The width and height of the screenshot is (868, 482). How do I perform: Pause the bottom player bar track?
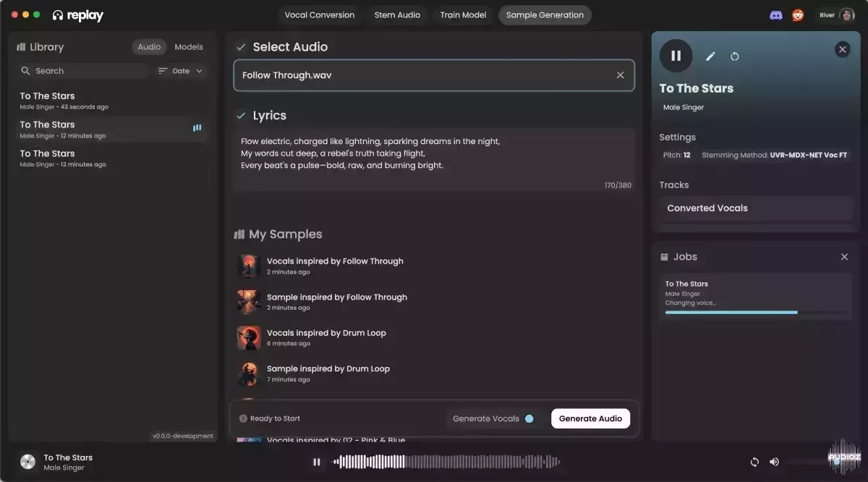point(316,462)
